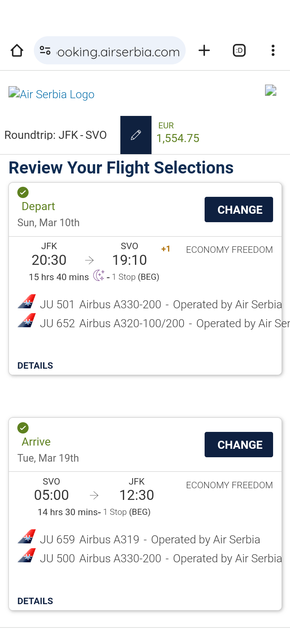290x644 pixels.
Task: Tap the green check next to Depart
Action: 23,192
